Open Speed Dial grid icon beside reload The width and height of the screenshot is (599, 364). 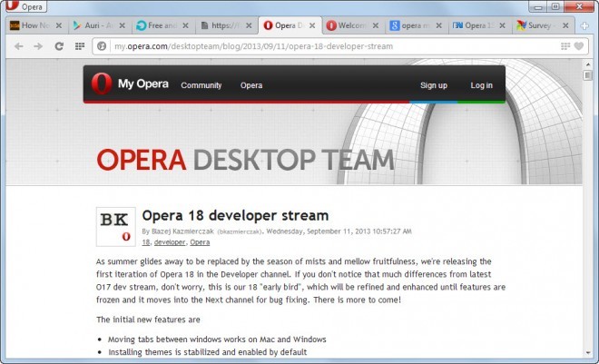(x=80, y=46)
